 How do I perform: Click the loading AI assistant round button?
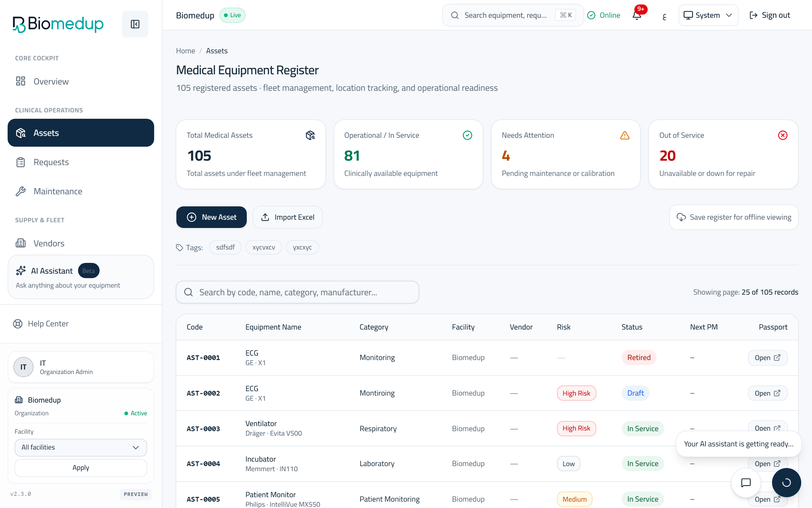coord(786,483)
